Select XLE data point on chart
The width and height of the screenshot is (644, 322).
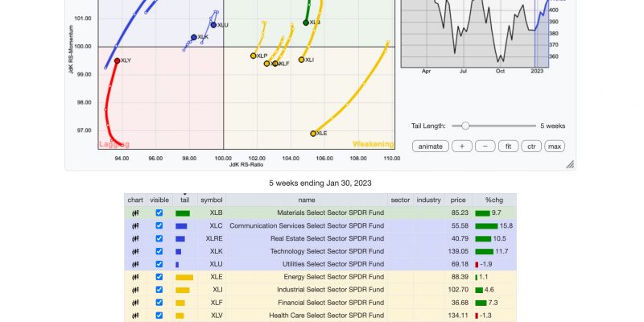(313, 134)
